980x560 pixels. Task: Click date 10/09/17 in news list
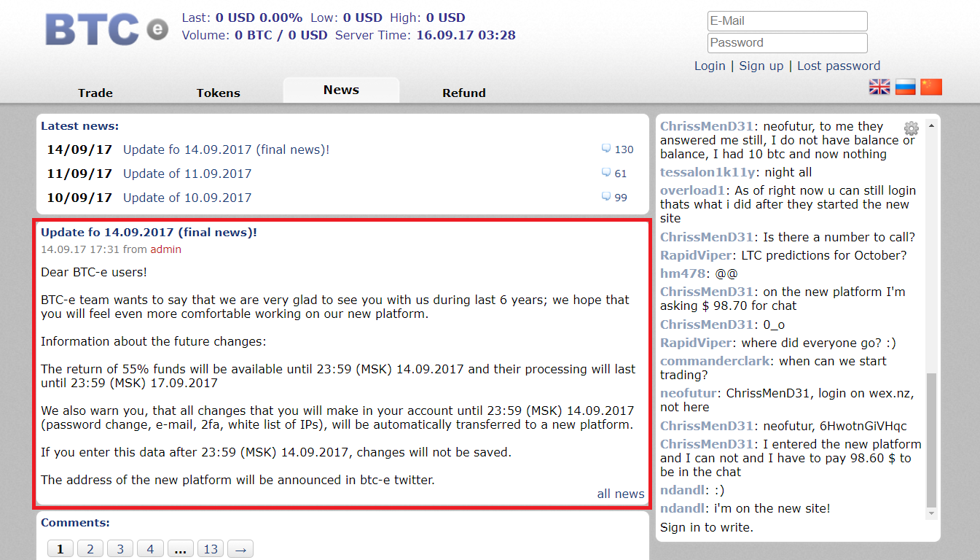click(x=79, y=198)
